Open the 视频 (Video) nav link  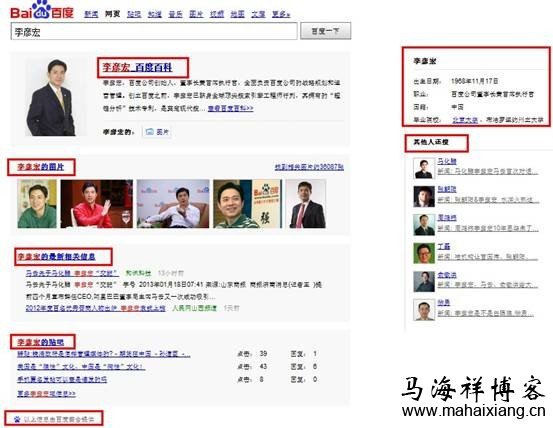(217, 14)
